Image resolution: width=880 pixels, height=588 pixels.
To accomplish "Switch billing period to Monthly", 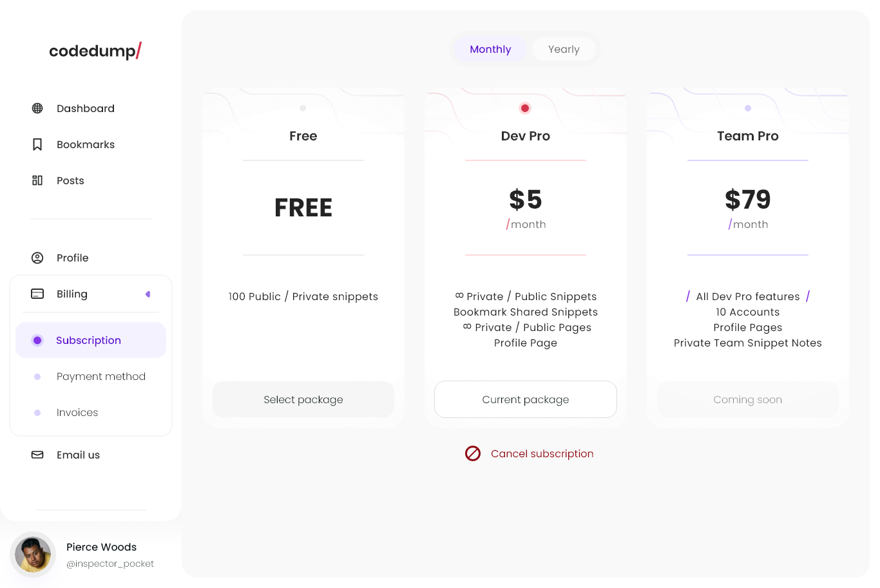I will pyautogui.click(x=490, y=49).
